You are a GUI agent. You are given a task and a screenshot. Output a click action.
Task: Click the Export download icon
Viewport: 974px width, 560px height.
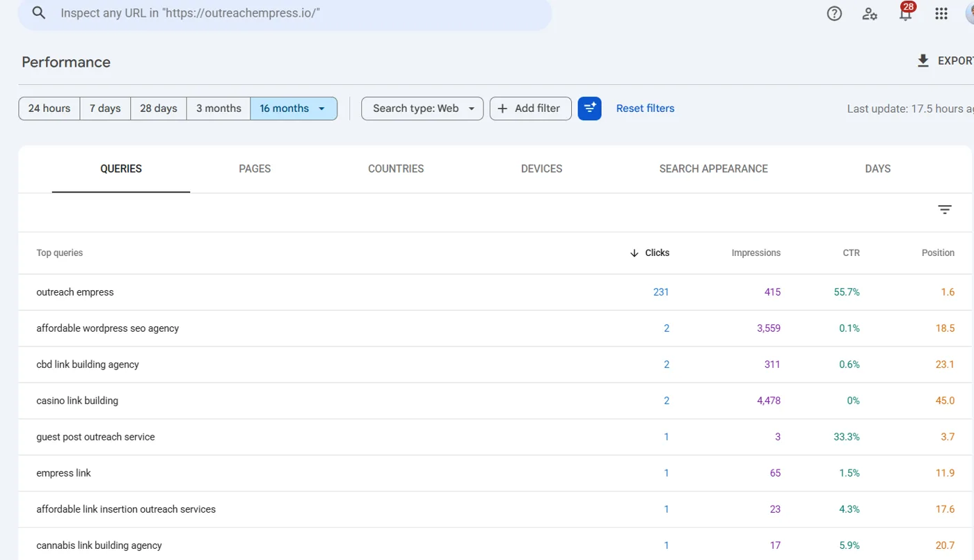coord(923,61)
